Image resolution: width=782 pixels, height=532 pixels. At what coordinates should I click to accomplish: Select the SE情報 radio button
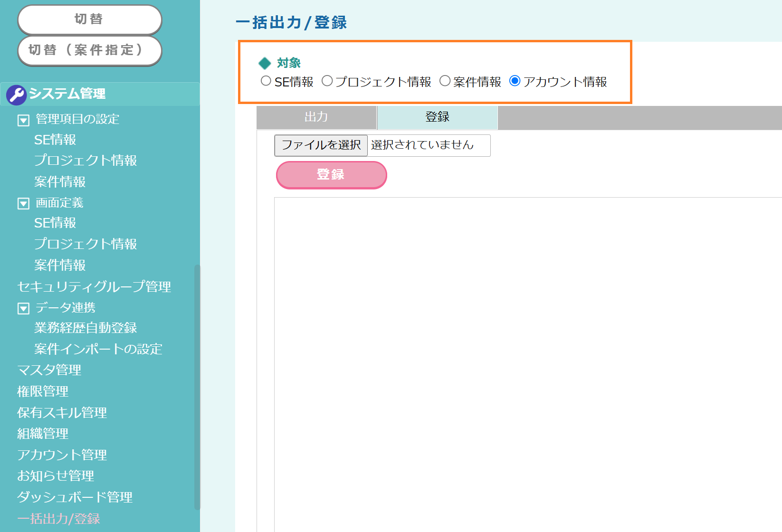[x=266, y=81]
